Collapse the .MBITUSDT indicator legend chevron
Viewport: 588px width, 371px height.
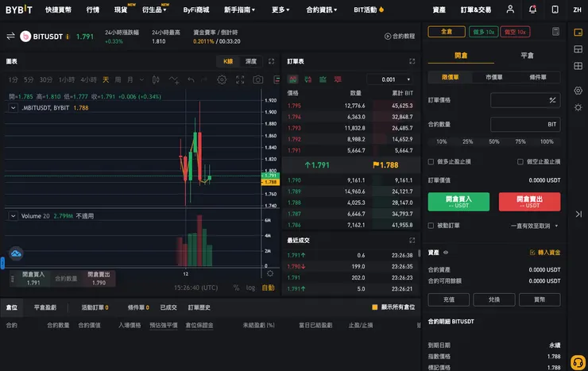(14, 108)
